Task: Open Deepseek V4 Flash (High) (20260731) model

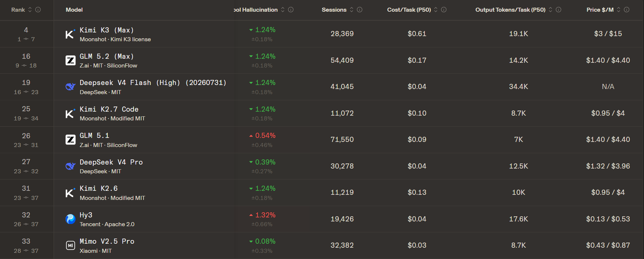Action: (153, 83)
